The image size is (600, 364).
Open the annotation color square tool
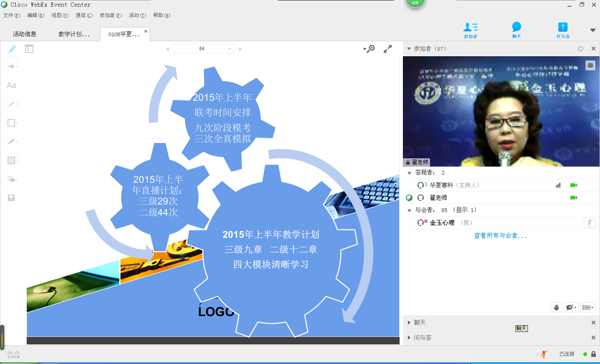coord(11,160)
